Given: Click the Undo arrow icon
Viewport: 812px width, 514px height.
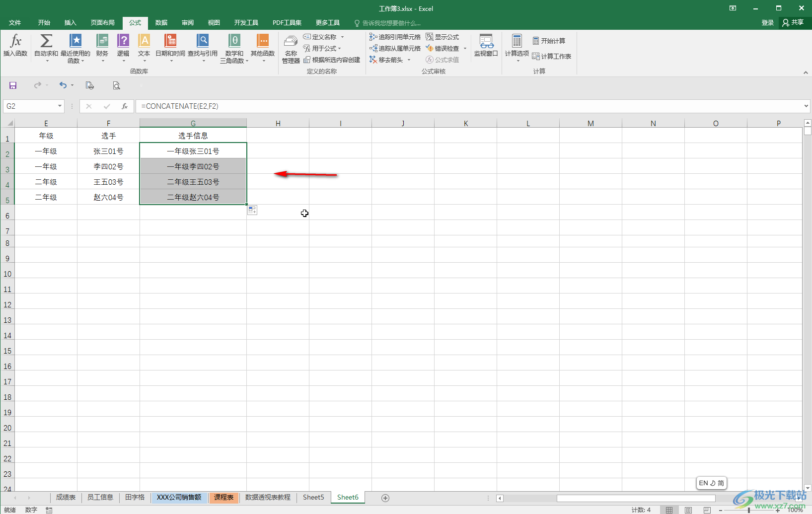Looking at the screenshot, I should click(x=63, y=85).
